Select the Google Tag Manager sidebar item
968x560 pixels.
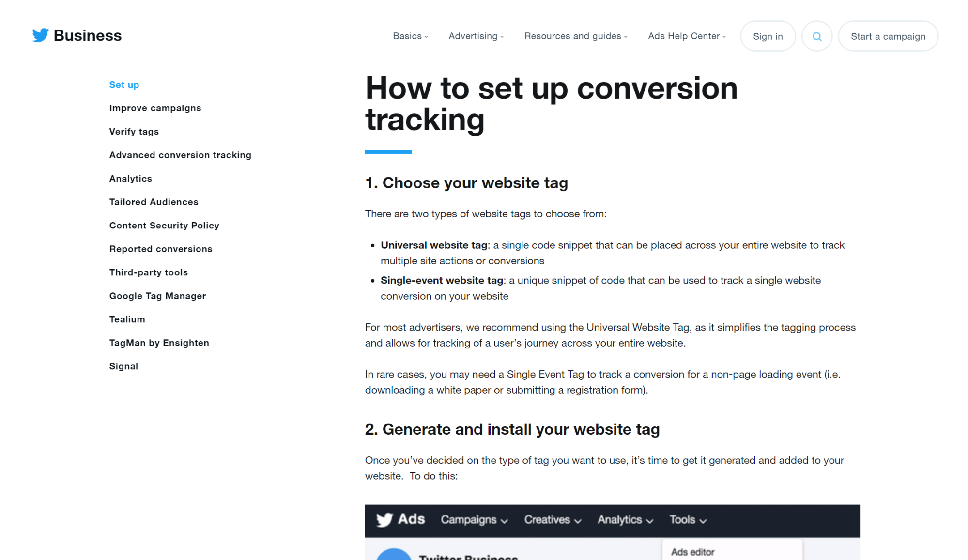pyautogui.click(x=157, y=295)
